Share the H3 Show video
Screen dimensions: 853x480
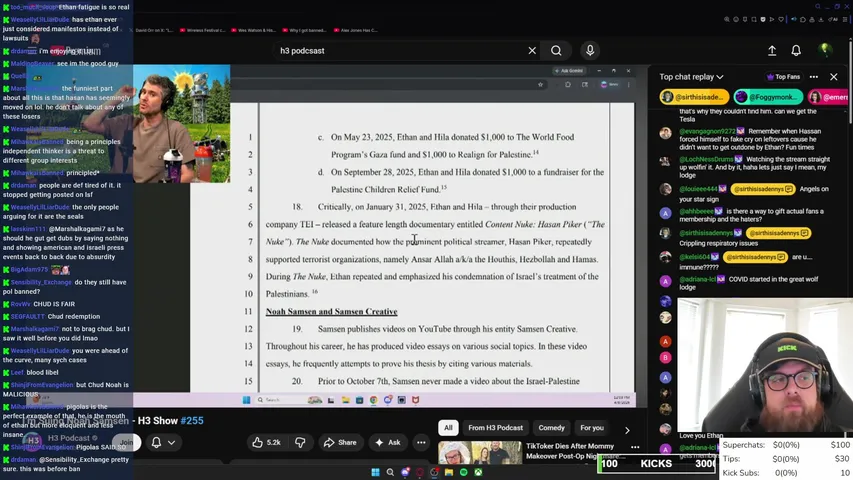click(340, 442)
